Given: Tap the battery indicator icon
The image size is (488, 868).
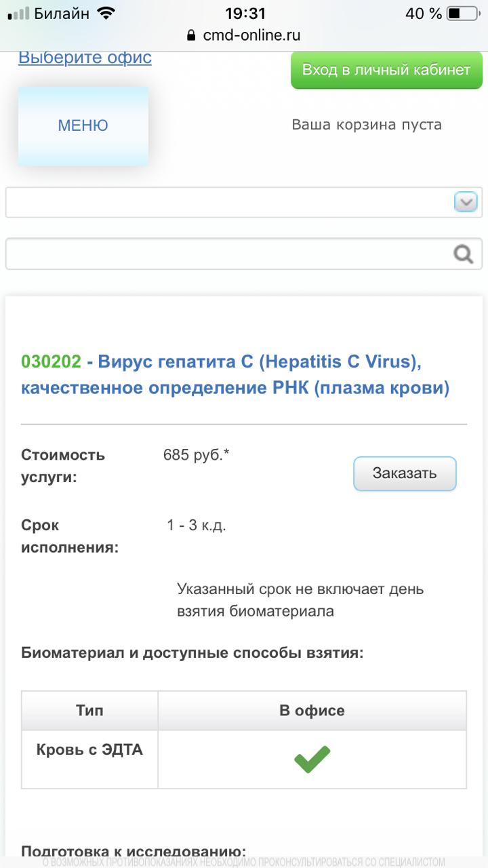Looking at the screenshot, I should (x=463, y=14).
